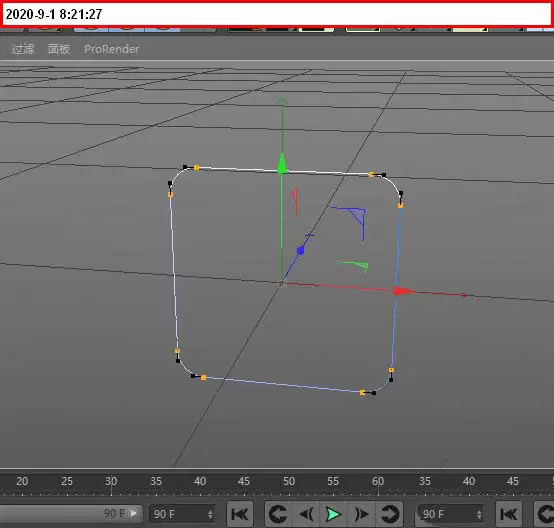The width and height of the screenshot is (554, 528).
Task: Click the 90 F field right of the next-keyframe button
Action: (450, 514)
